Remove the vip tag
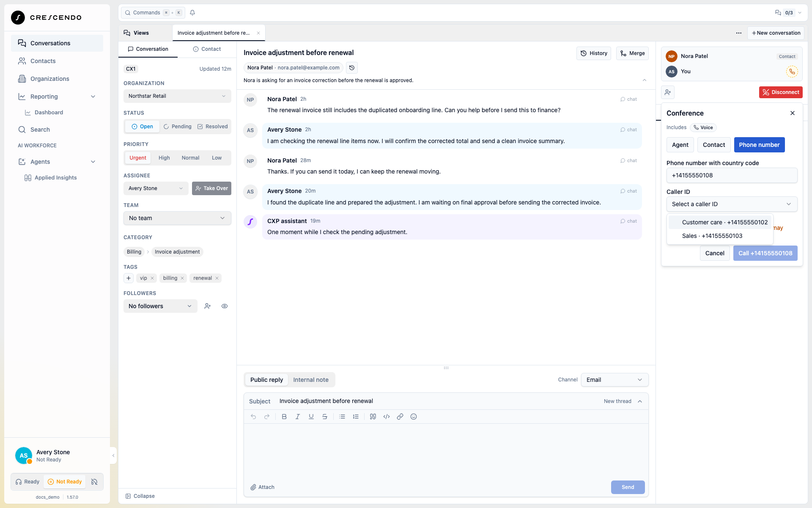 [152, 278]
